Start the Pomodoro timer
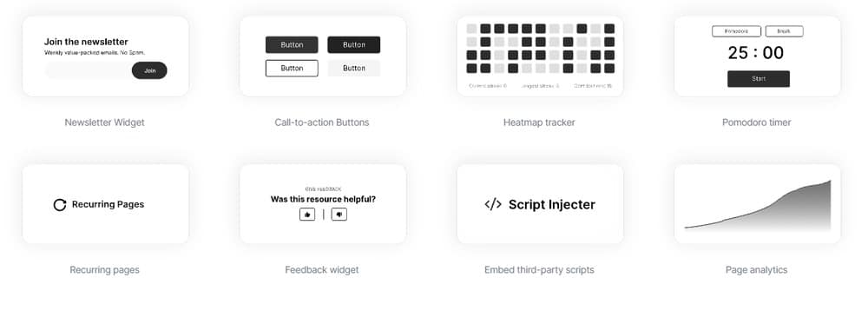The width and height of the screenshot is (868, 324). (759, 79)
